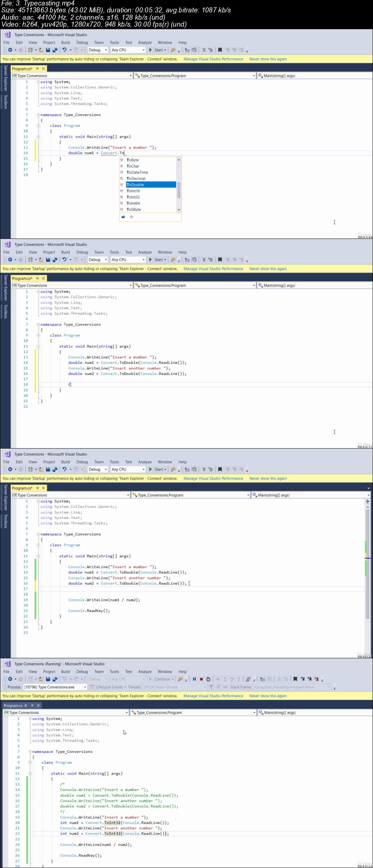373x868 pixels.
Task: Click Save All icon in the third frame
Action: tap(55, 469)
